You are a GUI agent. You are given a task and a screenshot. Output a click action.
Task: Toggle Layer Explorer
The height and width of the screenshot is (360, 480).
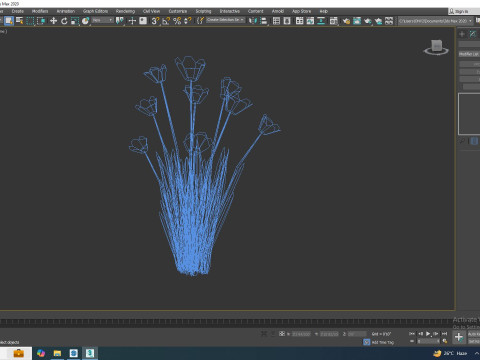(x=287, y=21)
